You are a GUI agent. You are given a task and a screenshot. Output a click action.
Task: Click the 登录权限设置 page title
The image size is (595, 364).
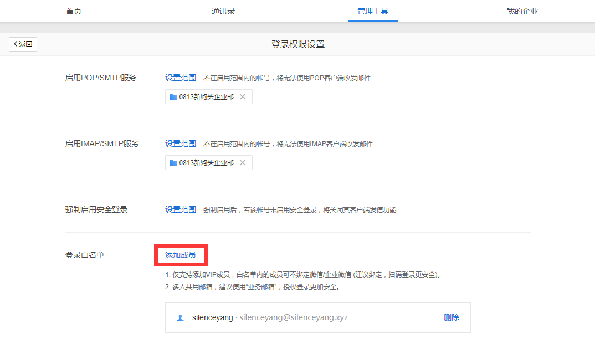(x=298, y=44)
